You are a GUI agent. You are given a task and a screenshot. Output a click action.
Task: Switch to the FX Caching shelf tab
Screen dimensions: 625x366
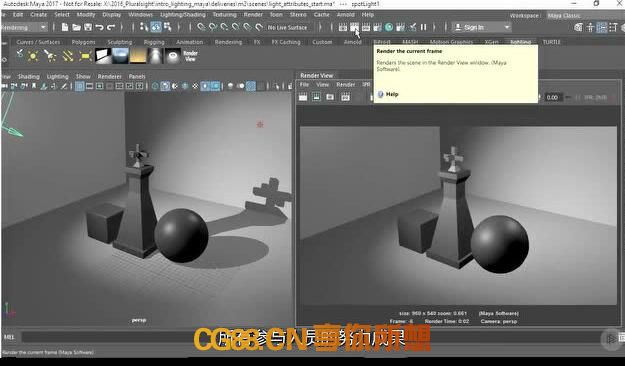coord(286,42)
